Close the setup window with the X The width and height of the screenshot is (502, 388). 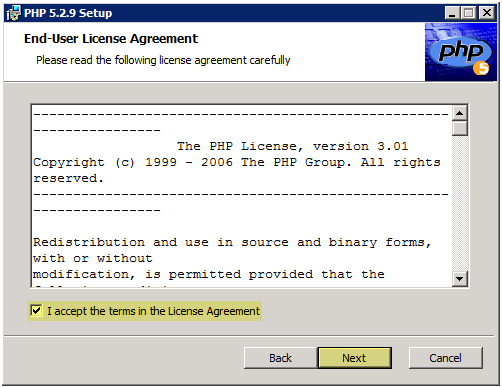click(x=487, y=13)
